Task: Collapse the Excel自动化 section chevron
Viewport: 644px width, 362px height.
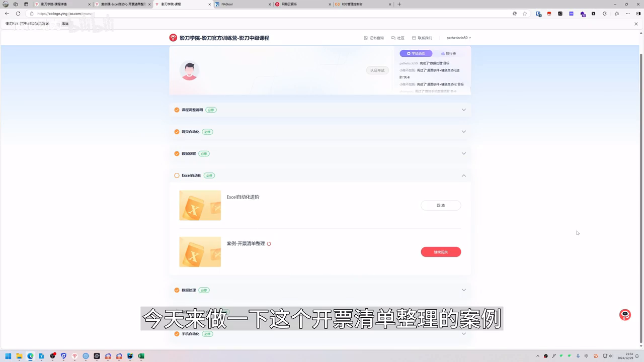Action: coord(463,175)
